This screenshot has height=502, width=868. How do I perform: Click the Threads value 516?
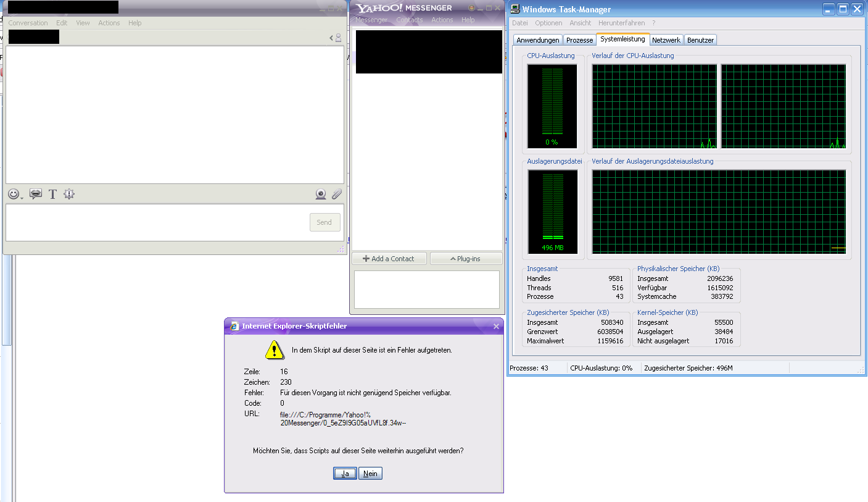tap(618, 288)
